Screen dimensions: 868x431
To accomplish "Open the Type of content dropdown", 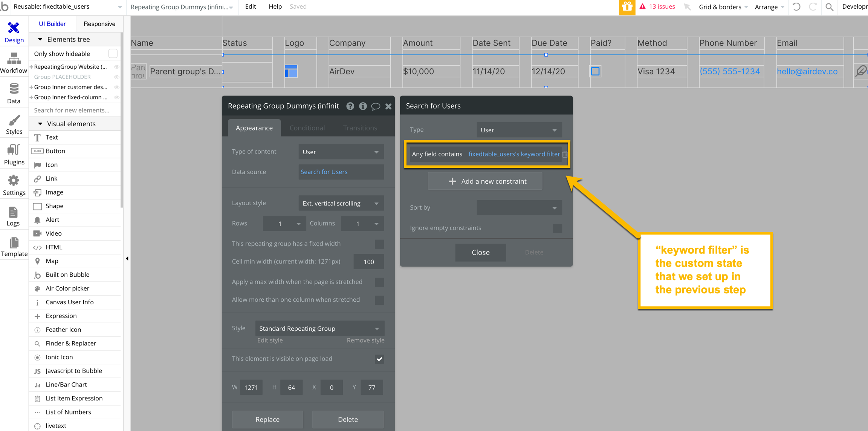I will 341,152.
